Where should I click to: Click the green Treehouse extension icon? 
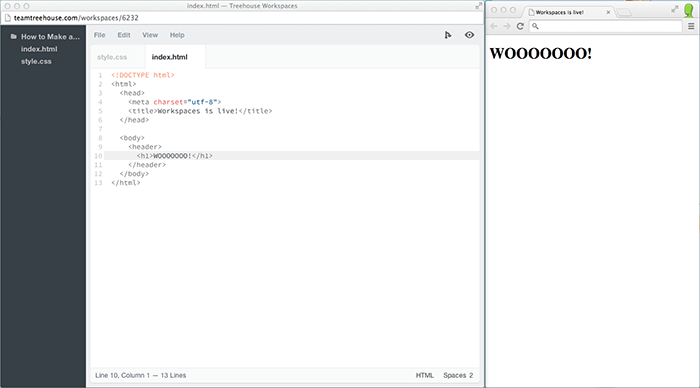tap(689, 11)
